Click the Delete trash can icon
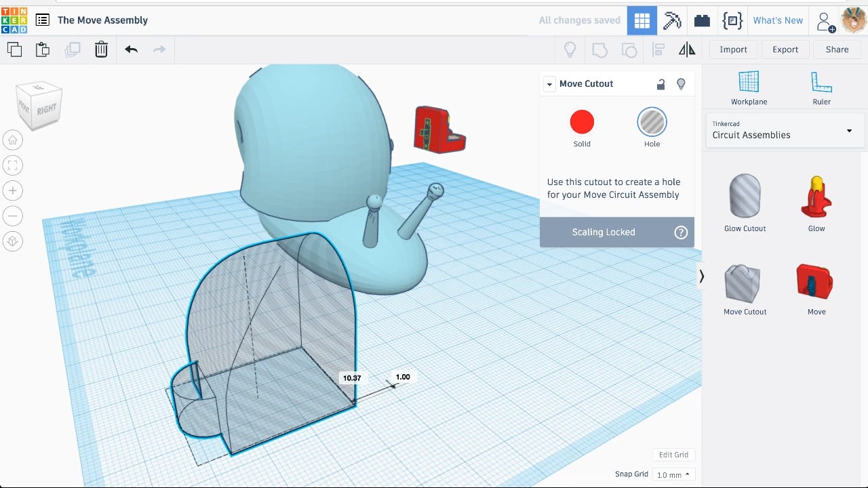This screenshot has width=868, height=488. coord(101,49)
